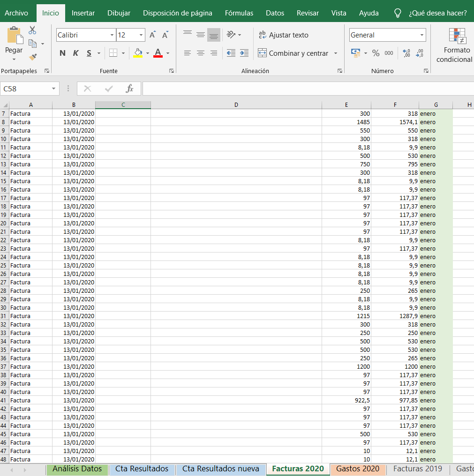Screen dimensions: 474x476
Task: Toggle italic K formatting
Action: point(75,53)
